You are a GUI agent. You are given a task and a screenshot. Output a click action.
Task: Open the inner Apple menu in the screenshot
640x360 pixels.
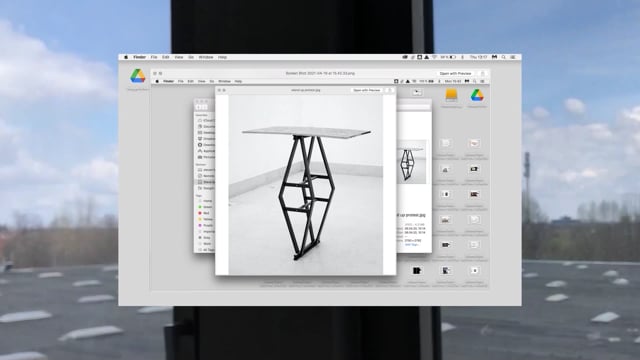(x=157, y=81)
